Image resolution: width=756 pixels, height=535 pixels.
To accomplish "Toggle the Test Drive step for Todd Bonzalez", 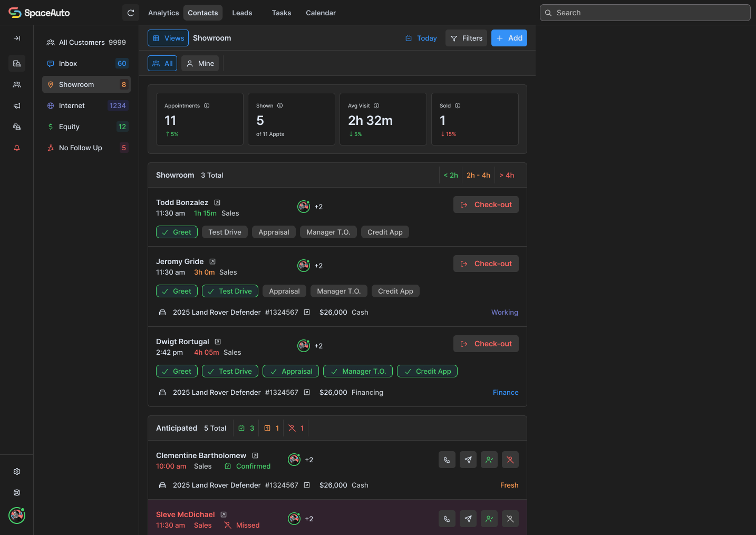I will point(225,232).
